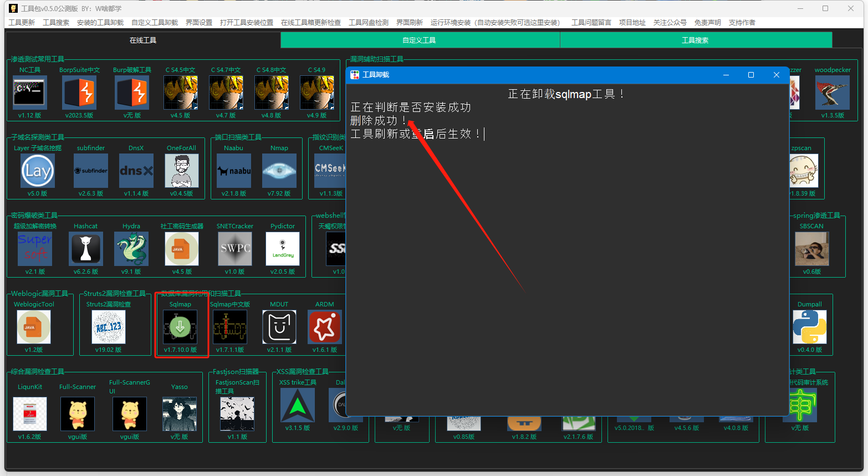
Task: Close the 工具卸载 dialog window
Action: tap(777, 75)
